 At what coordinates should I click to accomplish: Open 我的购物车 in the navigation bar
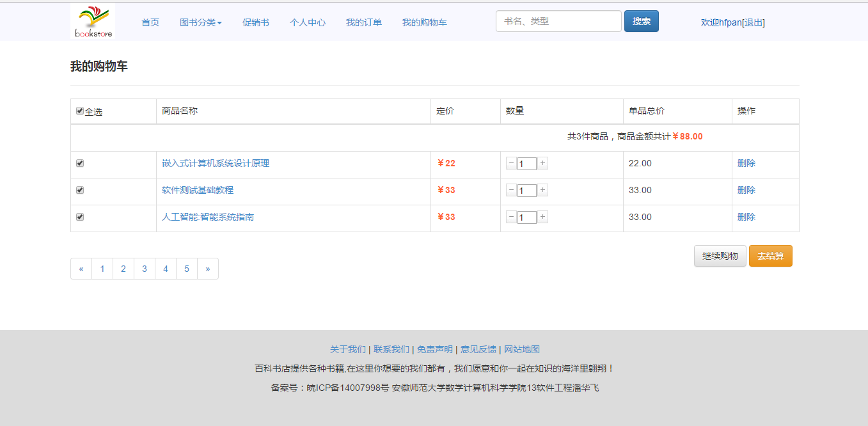coord(425,22)
